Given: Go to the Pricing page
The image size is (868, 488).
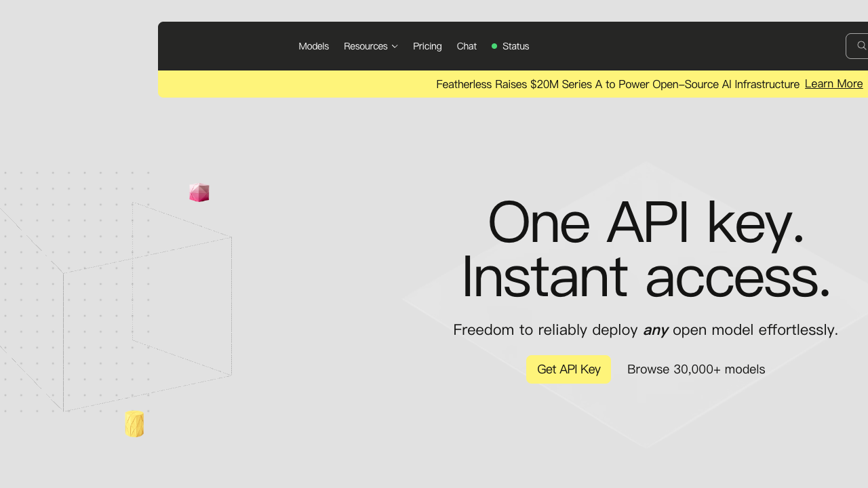Looking at the screenshot, I should point(427,46).
